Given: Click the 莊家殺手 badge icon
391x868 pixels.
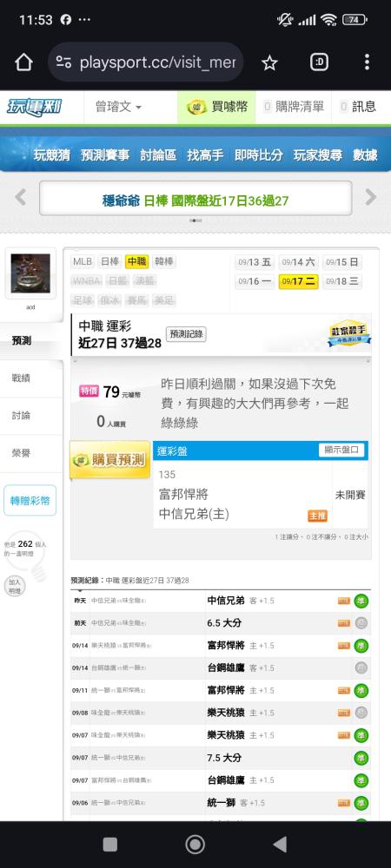Looking at the screenshot, I should 349,334.
